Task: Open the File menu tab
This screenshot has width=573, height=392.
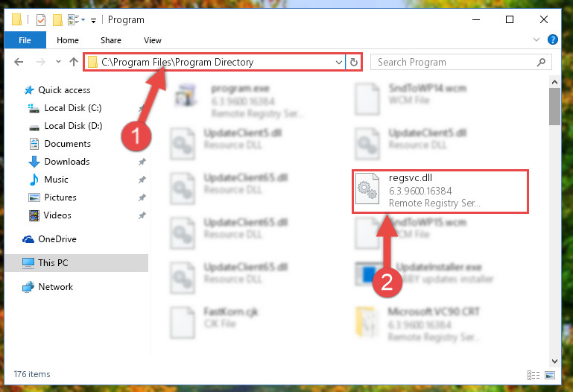Action: pos(25,40)
